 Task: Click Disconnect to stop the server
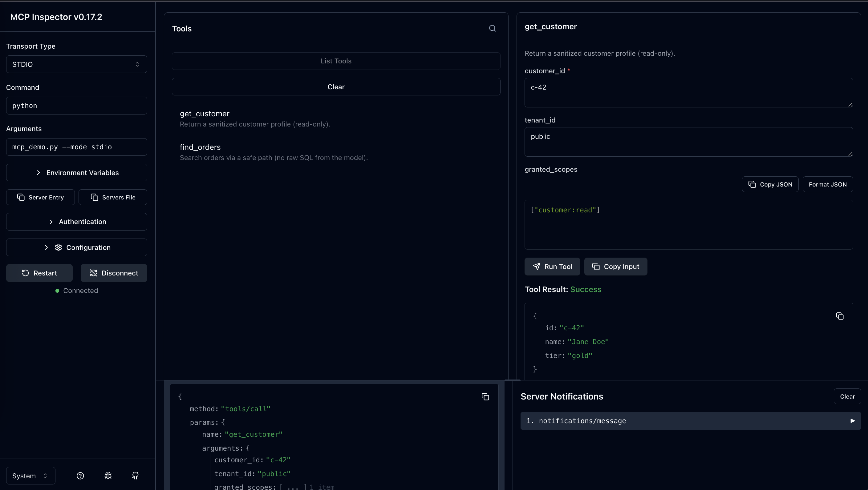[x=114, y=273]
